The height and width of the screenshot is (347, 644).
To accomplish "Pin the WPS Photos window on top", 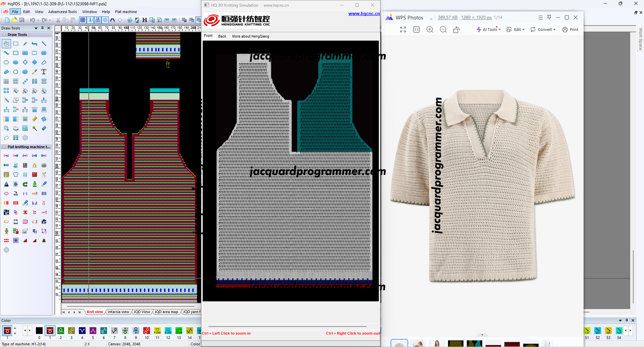I will tap(549, 17).
